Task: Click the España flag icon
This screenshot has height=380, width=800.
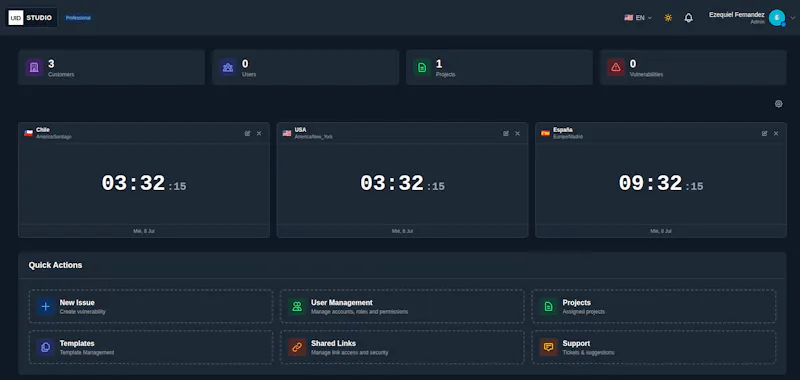Action: pyautogui.click(x=545, y=133)
